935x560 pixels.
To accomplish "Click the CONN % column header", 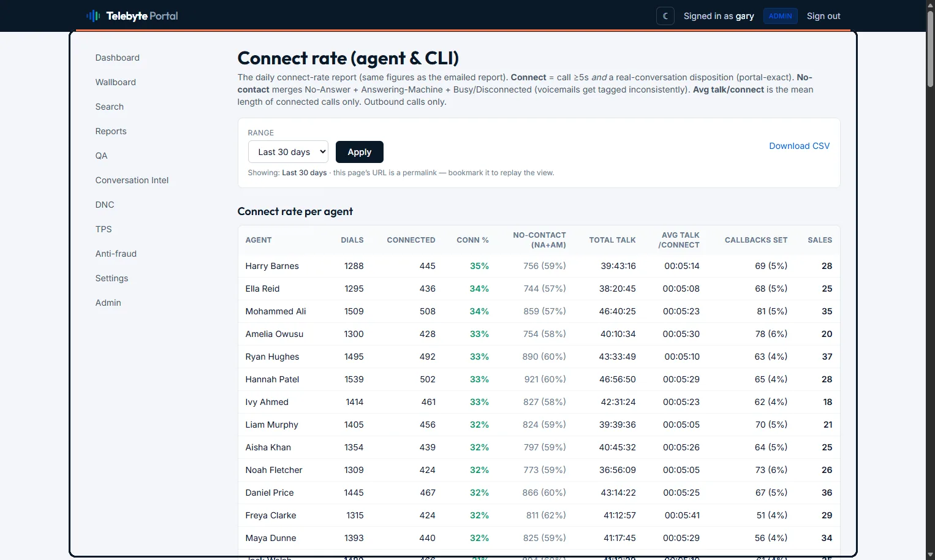I will [x=472, y=240].
